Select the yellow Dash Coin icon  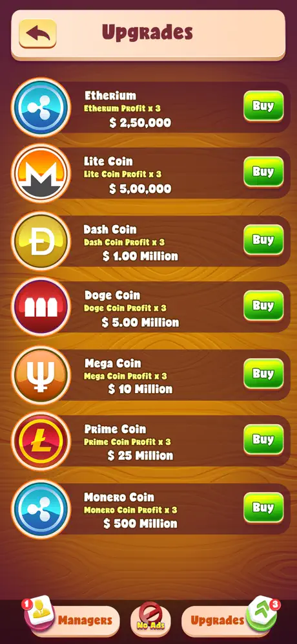[41, 241]
